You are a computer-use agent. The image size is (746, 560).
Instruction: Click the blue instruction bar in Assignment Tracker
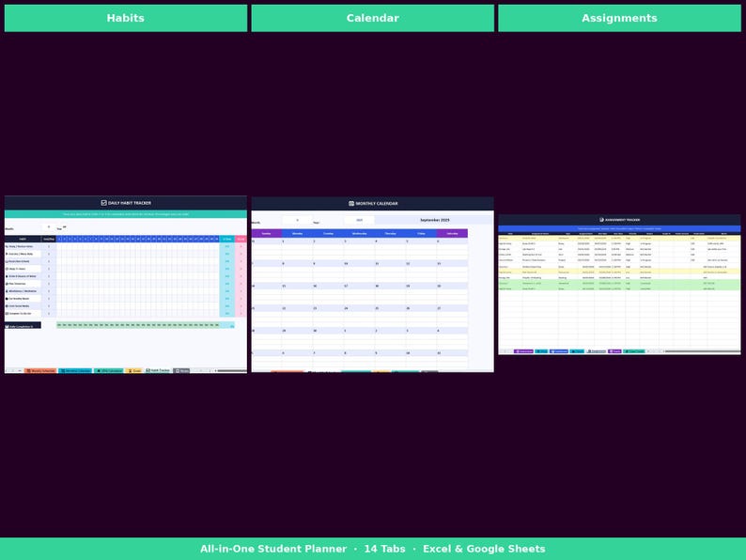[619, 228]
